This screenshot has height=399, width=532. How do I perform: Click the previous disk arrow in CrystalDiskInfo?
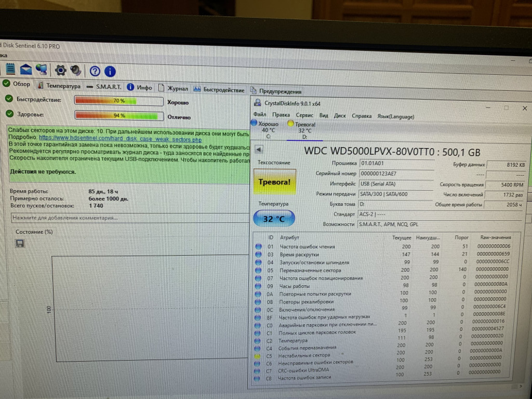[x=259, y=149]
